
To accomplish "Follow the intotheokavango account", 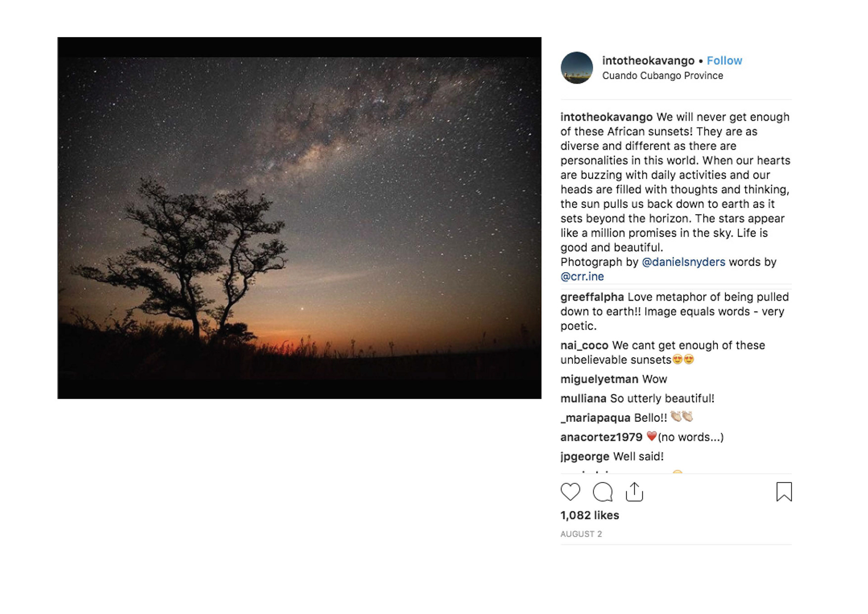I will [x=724, y=61].
